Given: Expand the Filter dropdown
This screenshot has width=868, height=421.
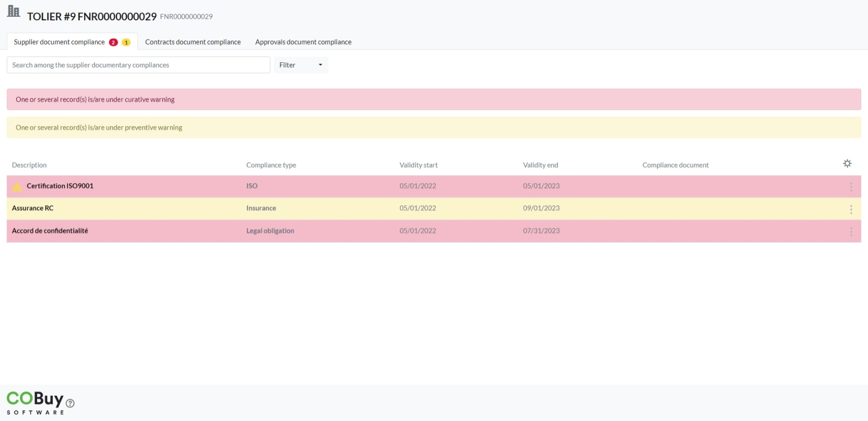Looking at the screenshot, I should (301, 65).
